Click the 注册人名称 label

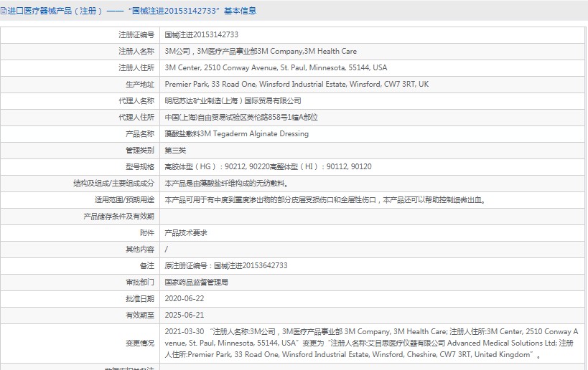point(136,52)
